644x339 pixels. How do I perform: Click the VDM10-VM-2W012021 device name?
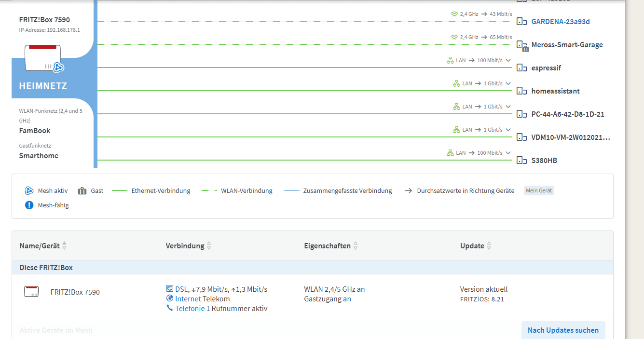(x=571, y=137)
